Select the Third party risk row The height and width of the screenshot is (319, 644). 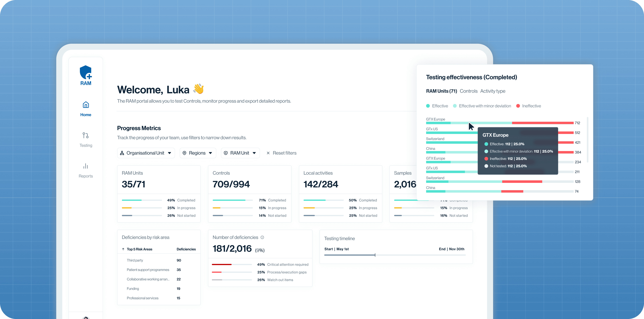coord(159,261)
